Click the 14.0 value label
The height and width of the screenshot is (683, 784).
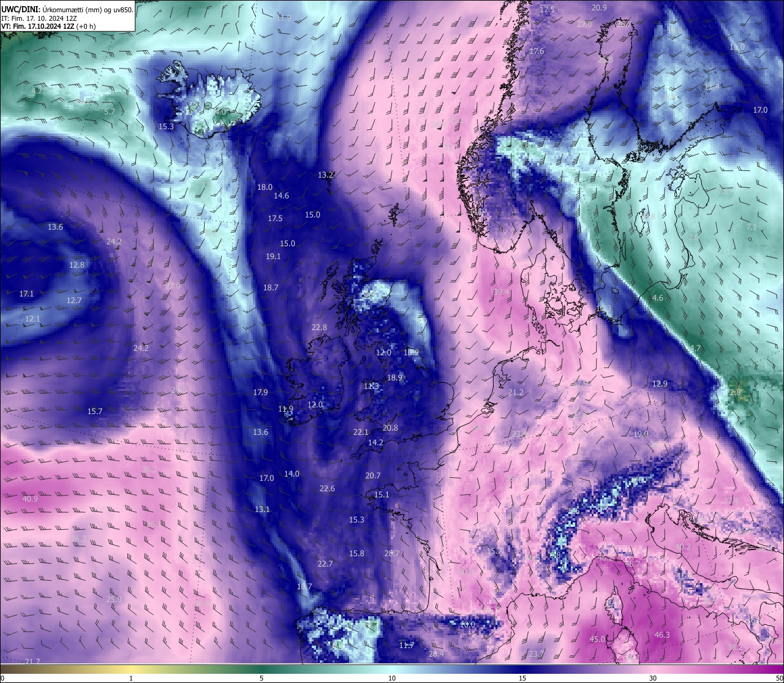tap(292, 474)
